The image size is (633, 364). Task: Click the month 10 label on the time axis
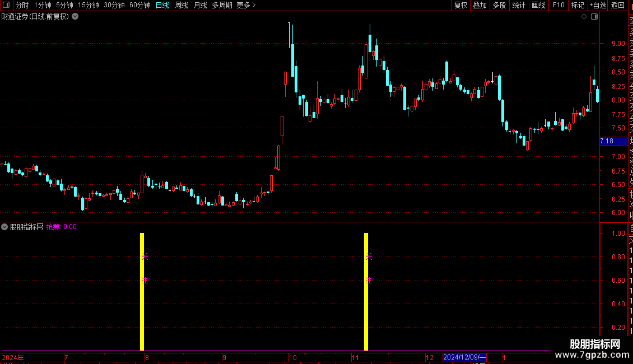coord(292,357)
